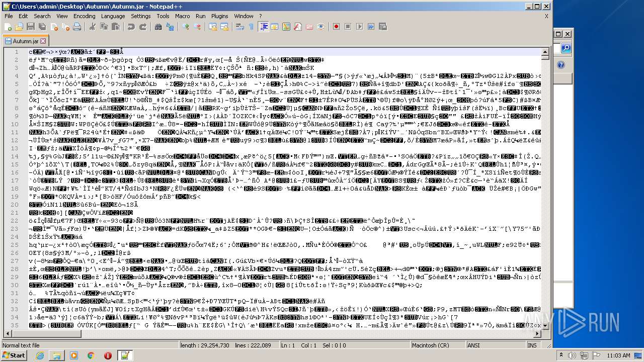Toggle INS overtype mode in status bar

(x=532, y=345)
